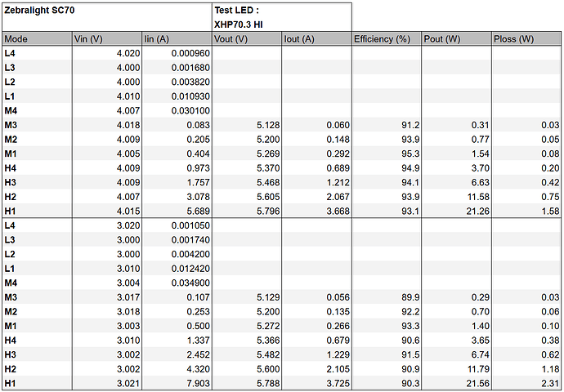Viewport: 564px width, 392px height.
Task: Select the Vin (V) column header
Action: click(106, 39)
